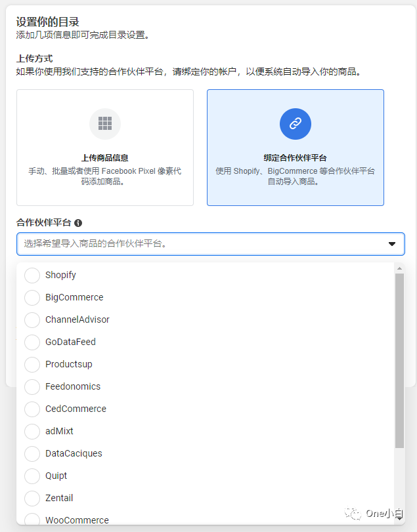Image resolution: width=417 pixels, height=532 pixels.
Task: Click the info icon beside 合作伙伴平台
Action: pos(78,223)
